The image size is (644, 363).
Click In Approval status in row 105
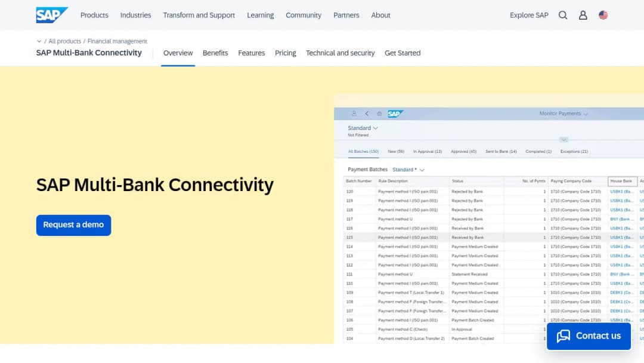click(x=462, y=330)
